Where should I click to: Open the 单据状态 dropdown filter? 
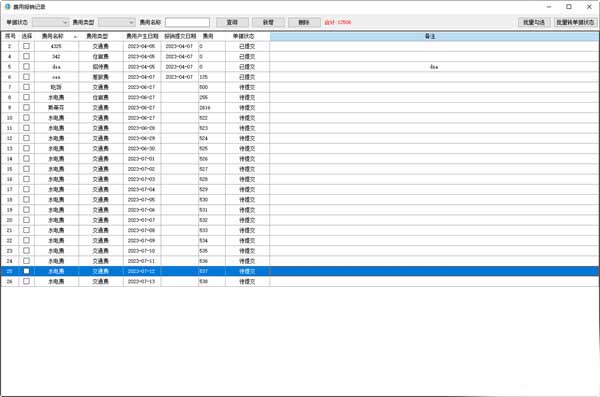point(51,22)
